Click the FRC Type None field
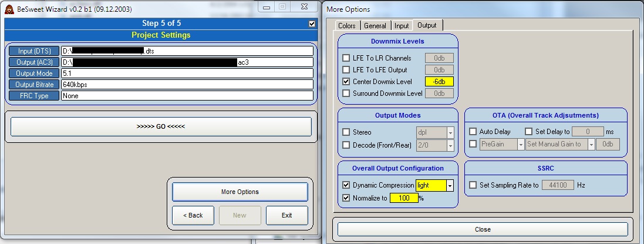644x244 pixels. pyautogui.click(x=187, y=95)
